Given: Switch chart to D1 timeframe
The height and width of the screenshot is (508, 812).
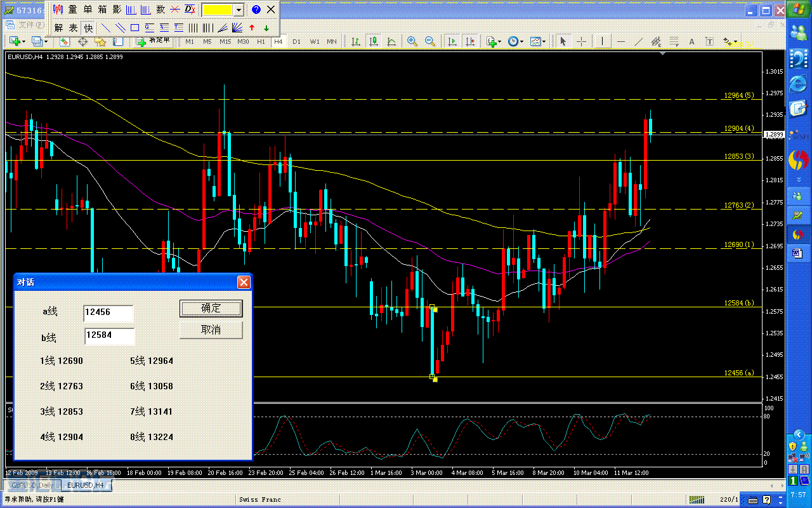Looking at the screenshot, I should tap(296, 42).
